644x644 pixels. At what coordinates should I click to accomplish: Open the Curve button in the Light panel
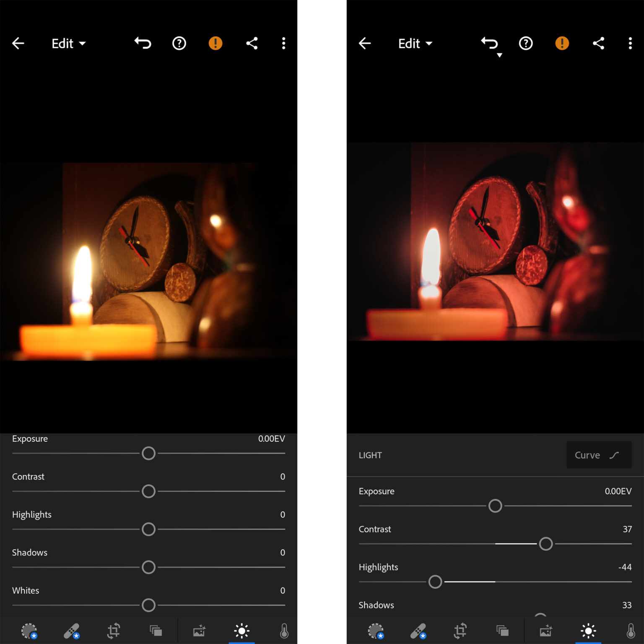[x=598, y=455]
